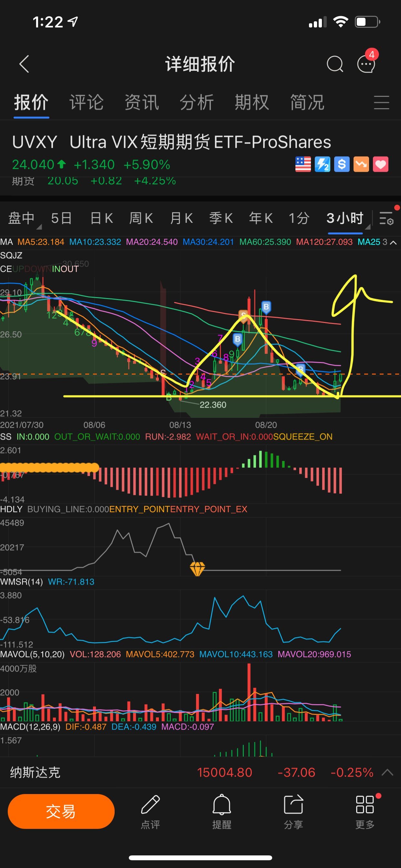Image resolution: width=401 pixels, height=868 pixels.
Task: Tap the tallest red volume bar
Action: tap(249, 692)
